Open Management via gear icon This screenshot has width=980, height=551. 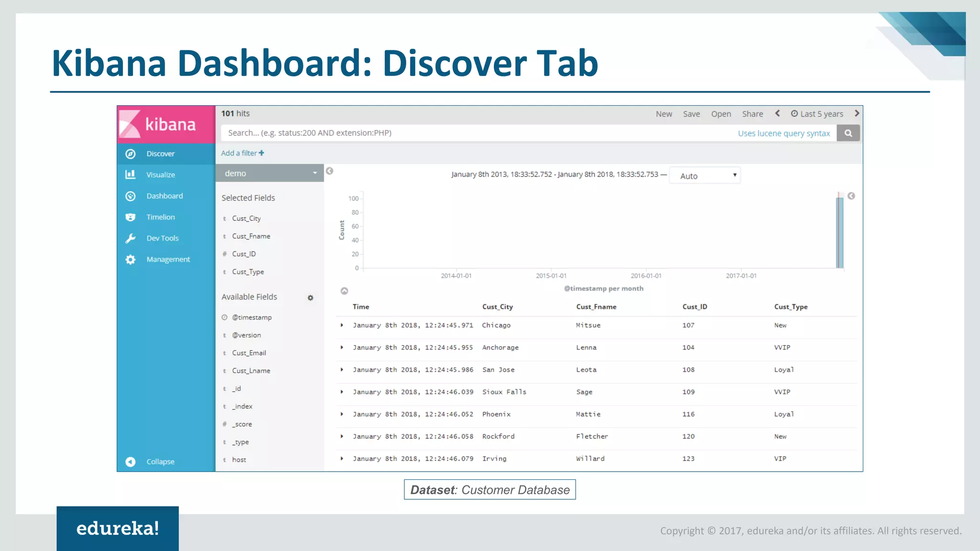(130, 259)
